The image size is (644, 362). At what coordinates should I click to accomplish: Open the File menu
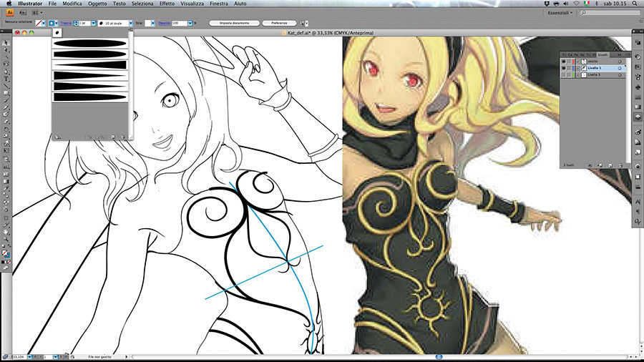pyautogui.click(x=52, y=4)
